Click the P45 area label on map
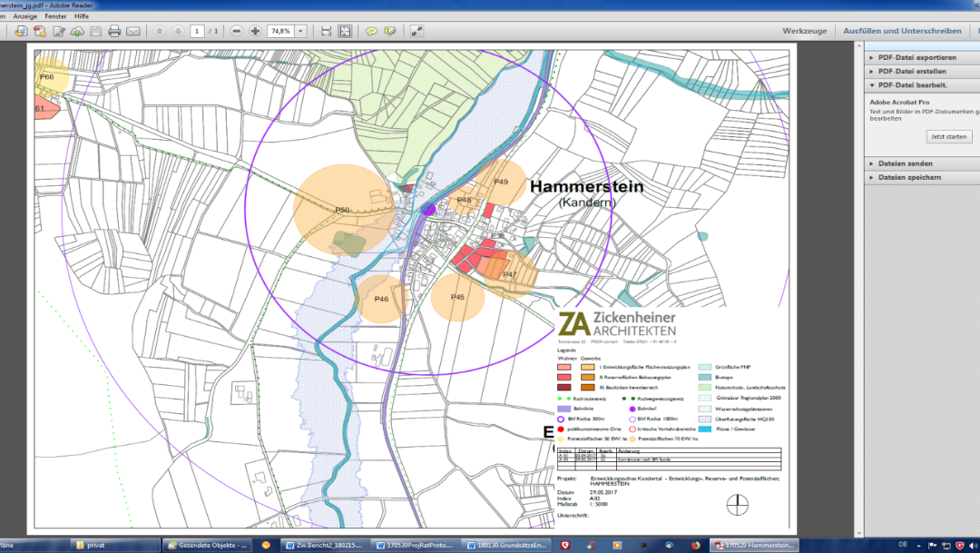The width and height of the screenshot is (980, 553). tap(457, 297)
